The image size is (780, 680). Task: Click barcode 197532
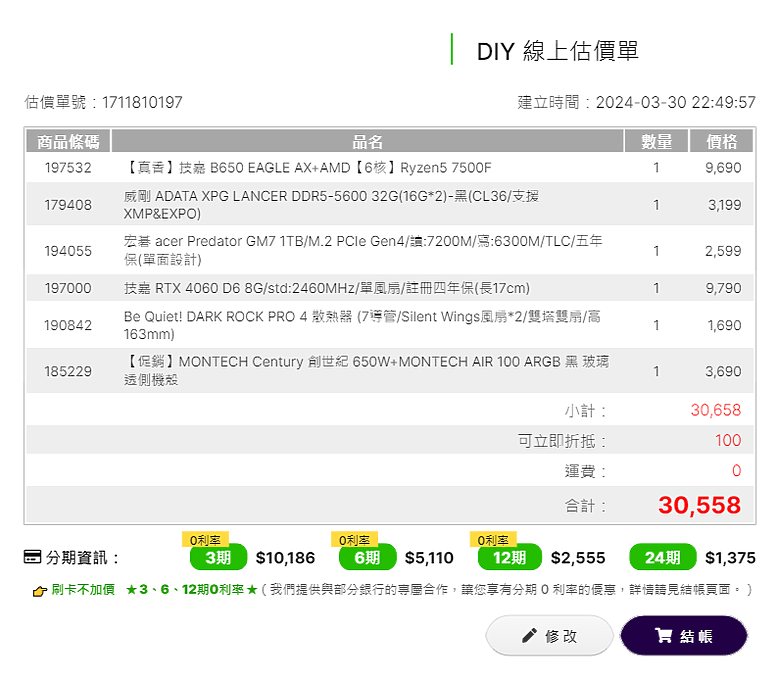(x=68, y=168)
